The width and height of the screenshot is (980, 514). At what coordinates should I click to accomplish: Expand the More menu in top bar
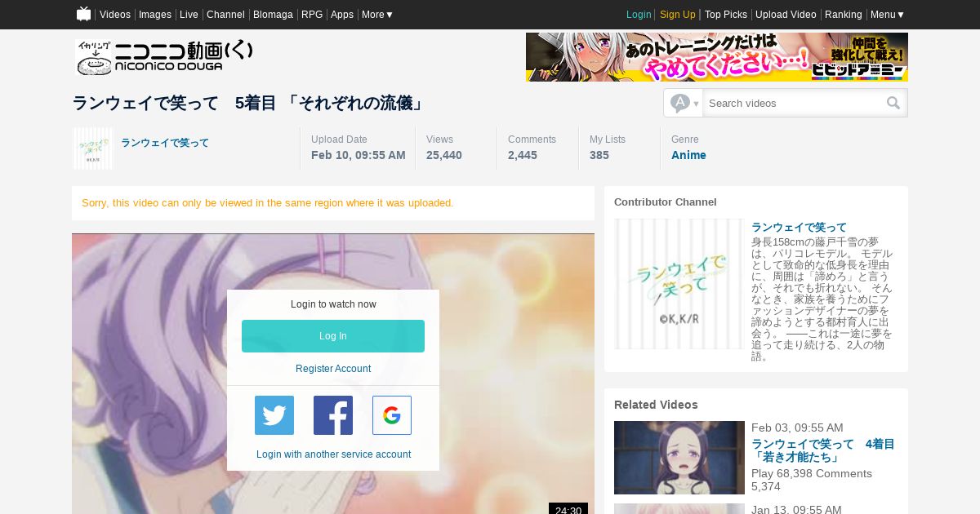click(x=377, y=15)
